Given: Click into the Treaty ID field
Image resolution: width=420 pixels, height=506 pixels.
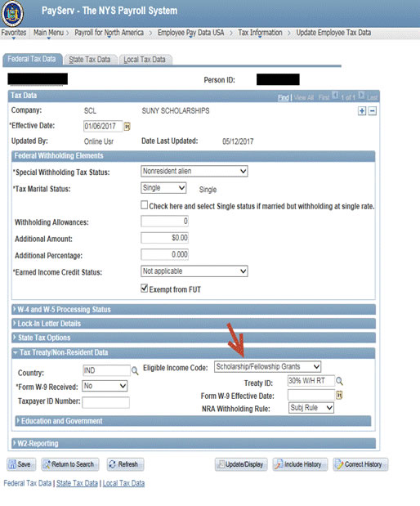Looking at the screenshot, I should point(311,381).
